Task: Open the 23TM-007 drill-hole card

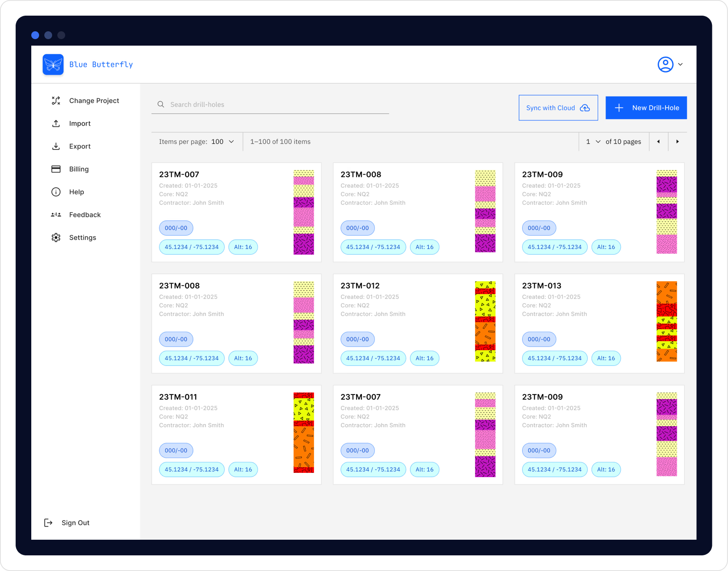Action: (x=179, y=174)
